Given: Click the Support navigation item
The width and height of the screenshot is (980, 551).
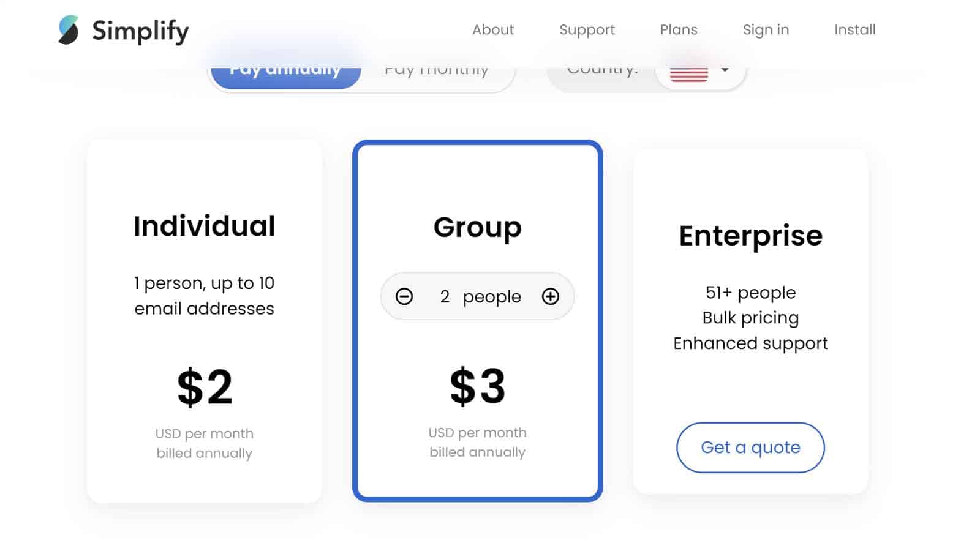Looking at the screenshot, I should pyautogui.click(x=587, y=29).
